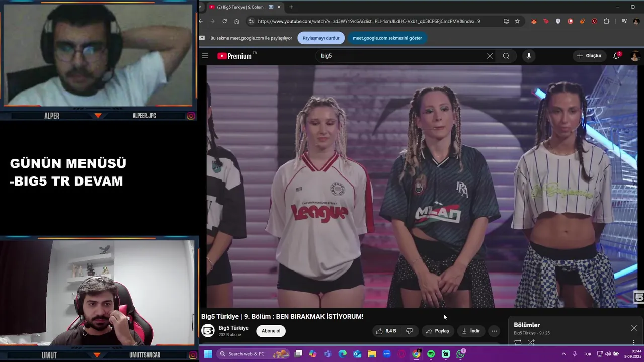Open the browser media control icon
The width and height of the screenshot is (644, 362).
click(624, 21)
